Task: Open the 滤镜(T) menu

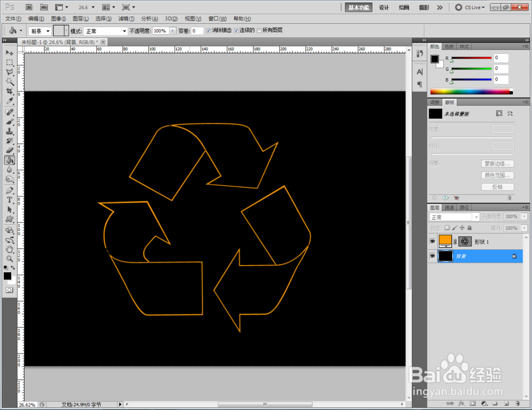Action: pos(126,19)
